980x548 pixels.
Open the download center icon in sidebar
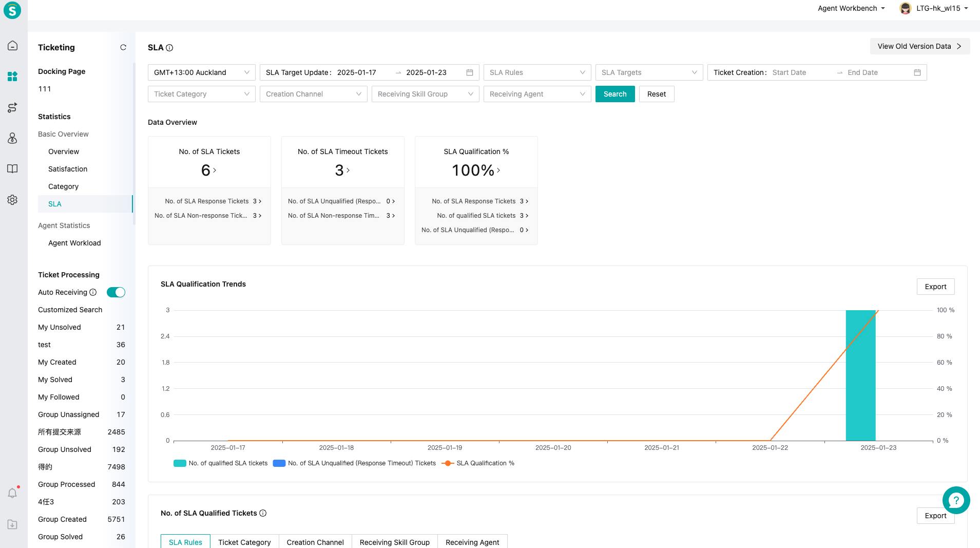12,524
